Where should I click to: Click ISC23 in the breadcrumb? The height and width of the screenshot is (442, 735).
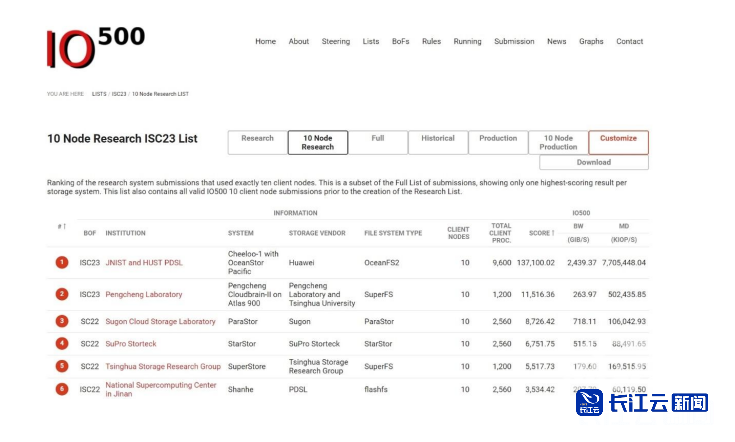click(x=119, y=94)
